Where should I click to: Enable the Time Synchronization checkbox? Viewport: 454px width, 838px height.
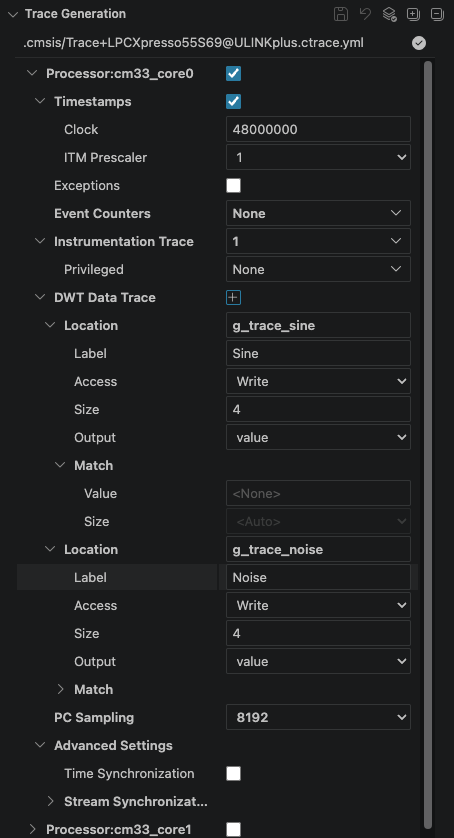(233, 773)
